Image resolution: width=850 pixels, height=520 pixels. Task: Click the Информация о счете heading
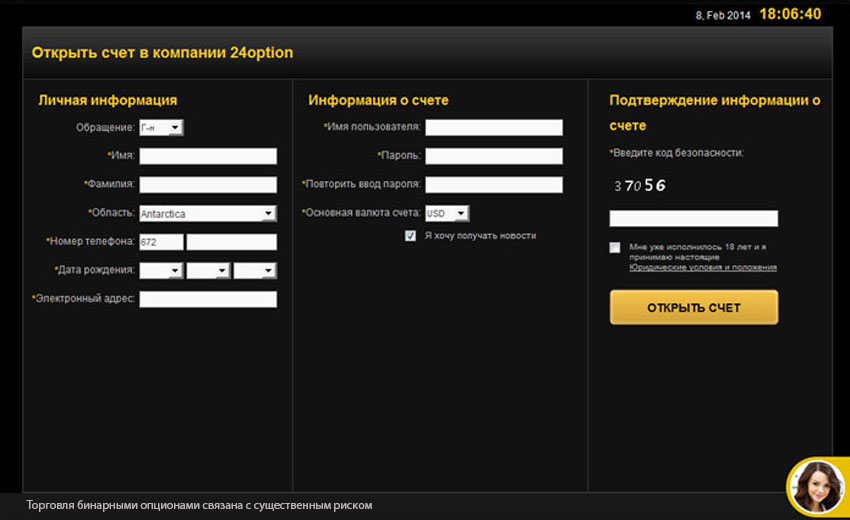(378, 100)
